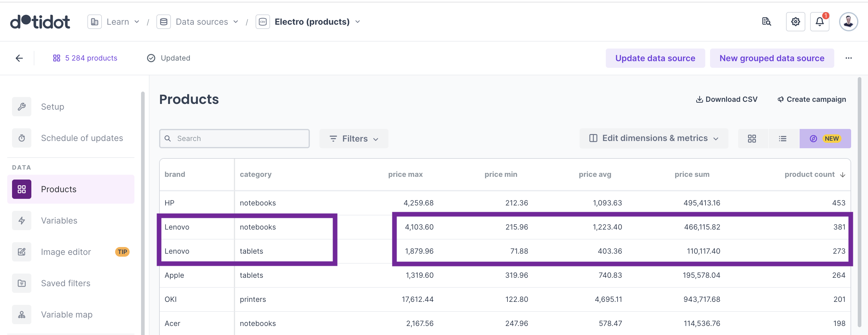Switch to grid view layout
This screenshot has height=335, width=868.
[752, 139]
